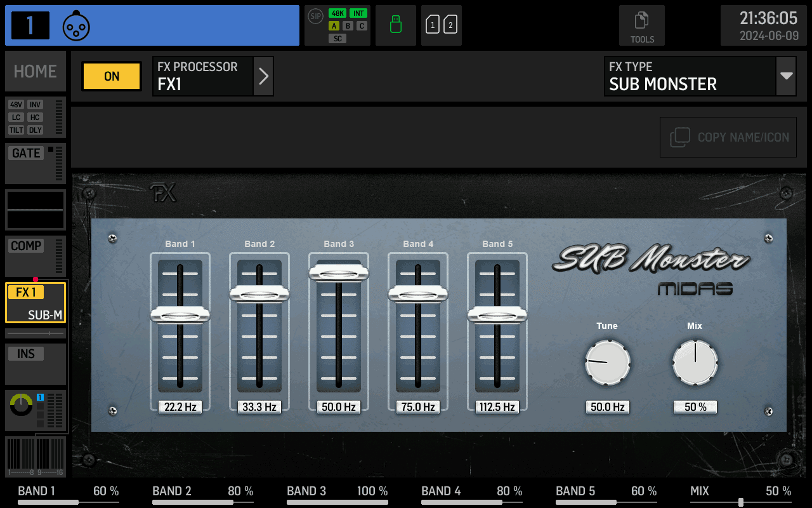Screen dimensions: 812x508
Task: Click the 48K sample rate indicator
Action: [x=337, y=13]
